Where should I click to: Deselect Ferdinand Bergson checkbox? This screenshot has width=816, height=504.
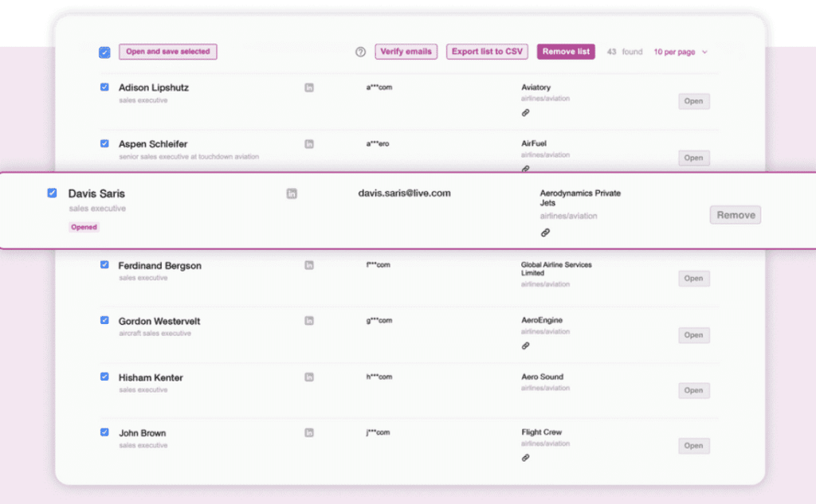pyautogui.click(x=104, y=264)
